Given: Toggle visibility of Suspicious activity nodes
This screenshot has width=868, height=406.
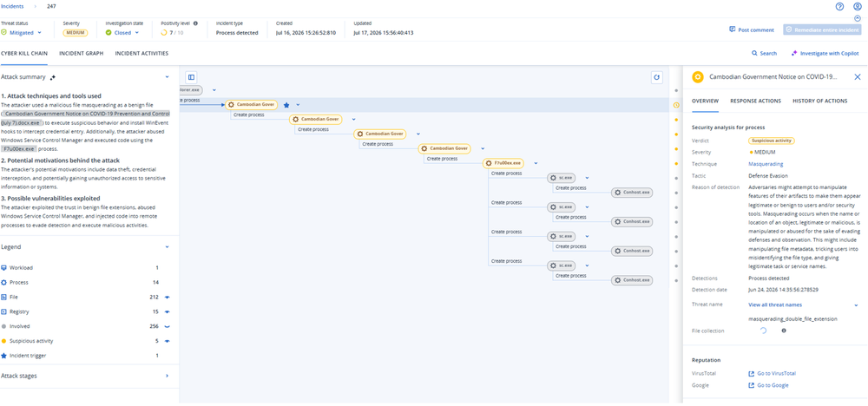Looking at the screenshot, I should point(168,341).
